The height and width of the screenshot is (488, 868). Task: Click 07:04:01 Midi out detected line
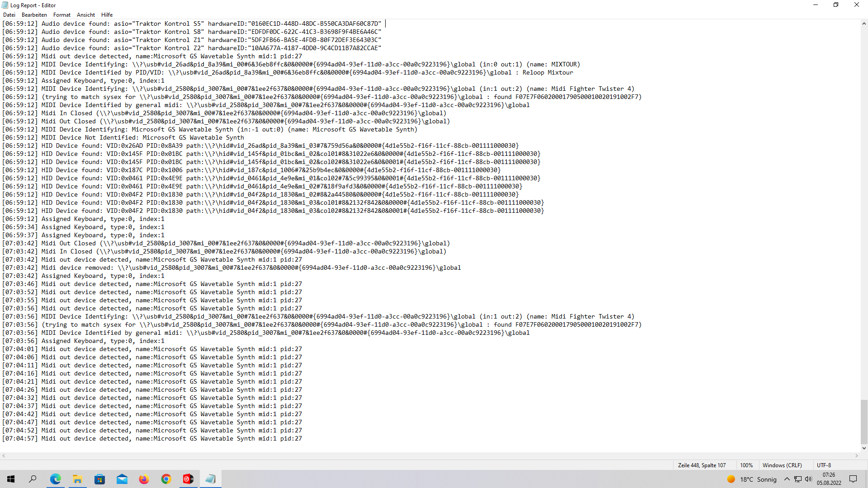click(152, 349)
